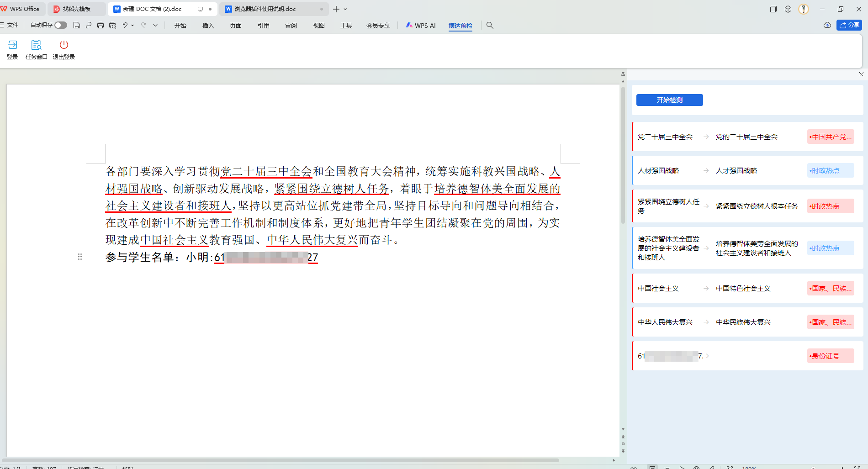868x469 pixels.
Task: Switch to the 插入 insert tab
Action: [208, 26]
